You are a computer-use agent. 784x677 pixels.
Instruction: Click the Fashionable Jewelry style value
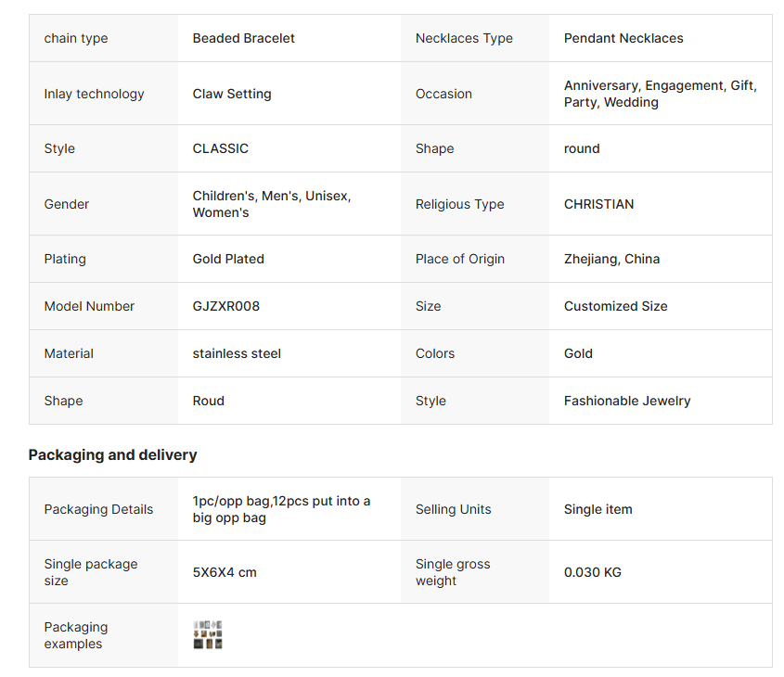pyautogui.click(x=627, y=401)
